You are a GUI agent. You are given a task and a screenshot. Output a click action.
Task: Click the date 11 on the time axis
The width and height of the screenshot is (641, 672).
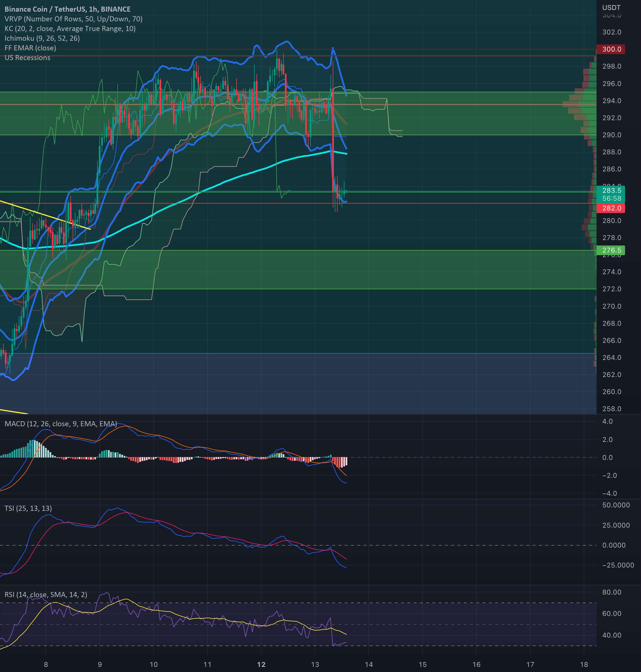coord(207,665)
